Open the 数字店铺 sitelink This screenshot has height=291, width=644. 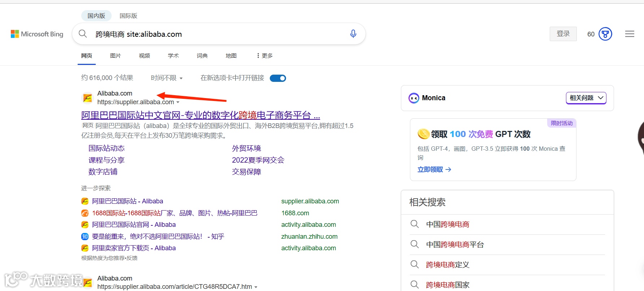(103, 172)
